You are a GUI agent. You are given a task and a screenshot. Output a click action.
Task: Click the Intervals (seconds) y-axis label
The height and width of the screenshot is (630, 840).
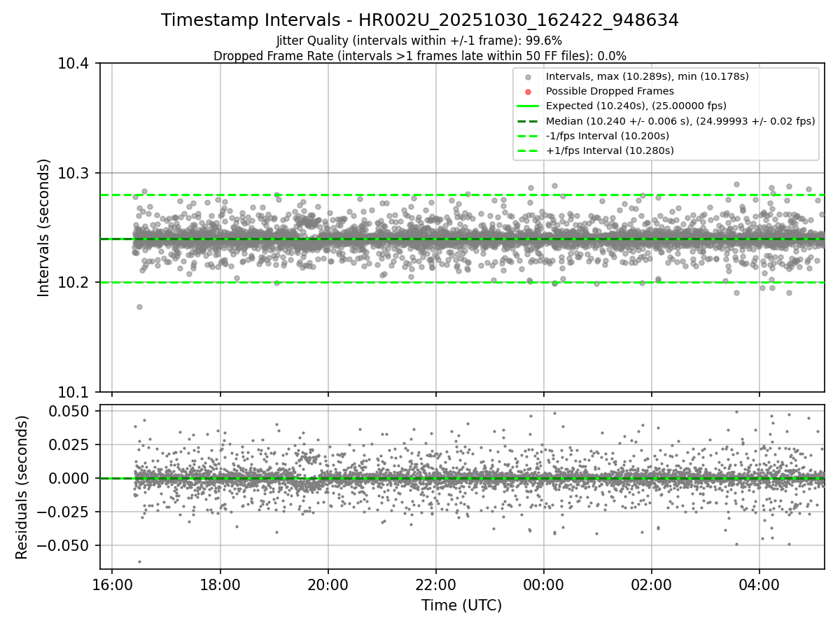pos(44,227)
